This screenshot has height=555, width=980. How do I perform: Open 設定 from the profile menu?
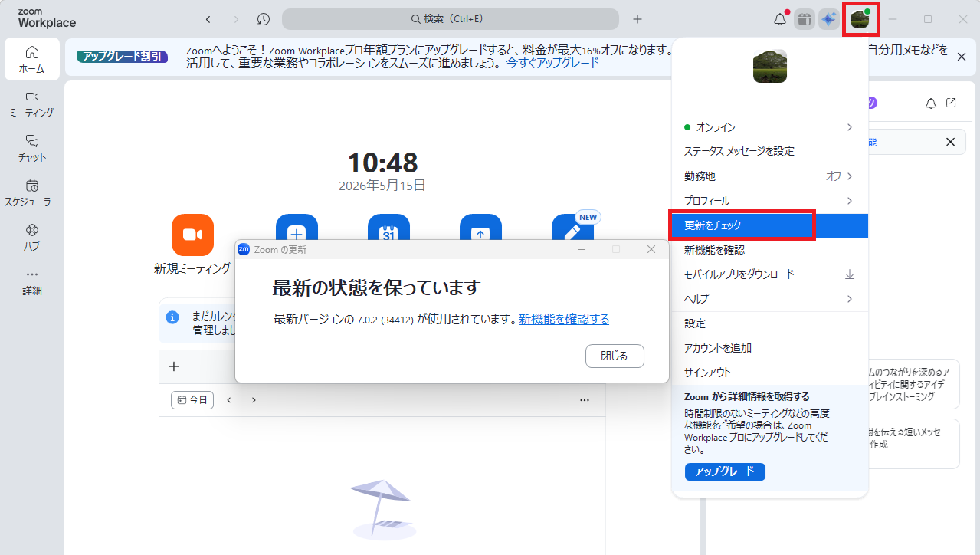770,323
